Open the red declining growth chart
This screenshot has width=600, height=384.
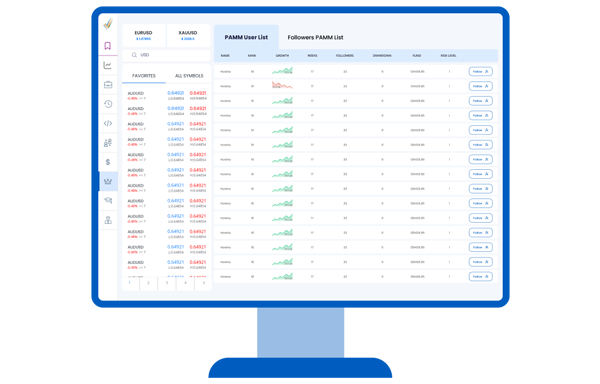click(x=282, y=85)
